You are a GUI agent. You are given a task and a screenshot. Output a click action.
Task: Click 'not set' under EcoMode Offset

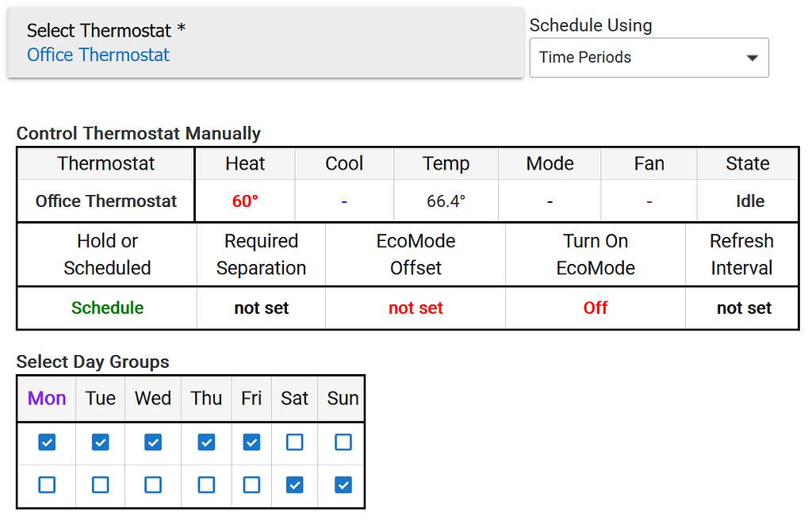coord(416,308)
